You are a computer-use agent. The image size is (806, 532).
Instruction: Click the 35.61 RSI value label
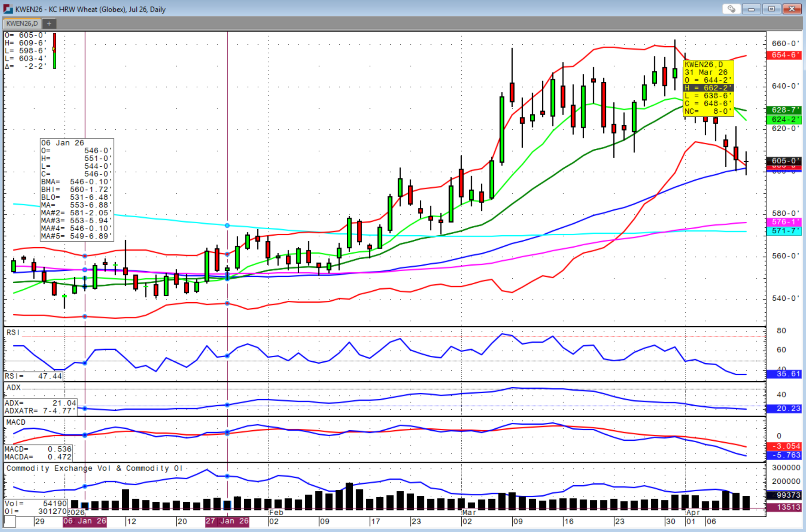pos(784,374)
